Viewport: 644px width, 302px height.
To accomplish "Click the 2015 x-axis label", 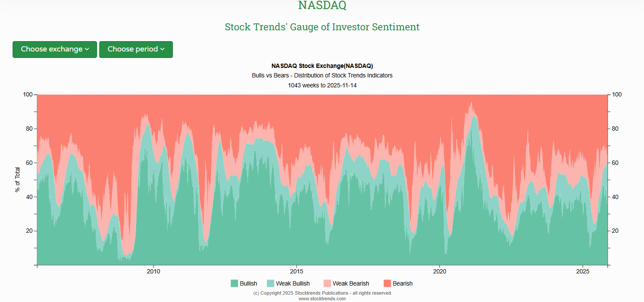I will (297, 272).
